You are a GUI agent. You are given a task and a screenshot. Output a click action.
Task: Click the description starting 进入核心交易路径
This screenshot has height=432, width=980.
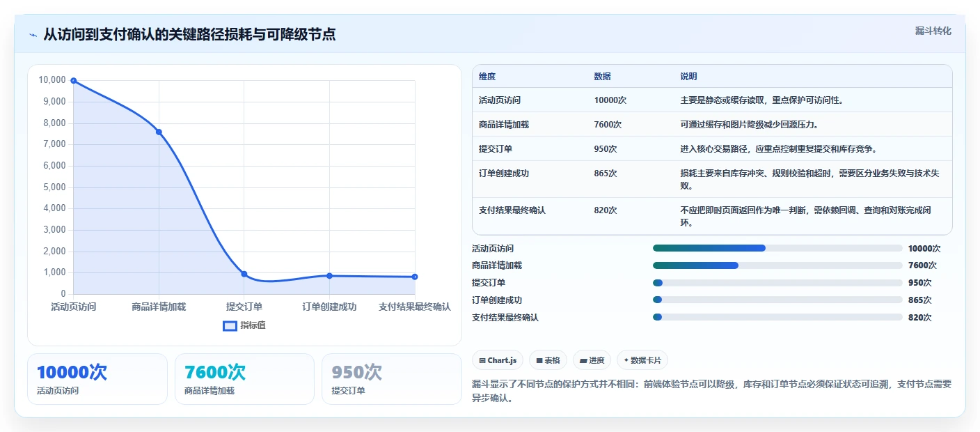pyautogui.click(x=778, y=149)
